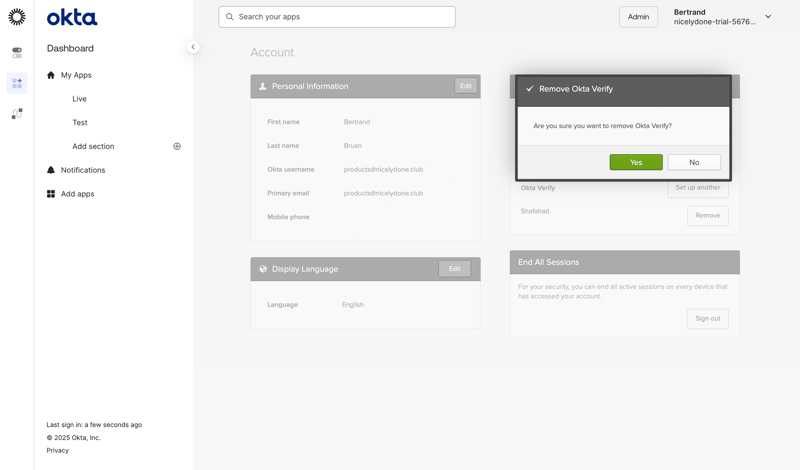Click the 2025 Okta, Inc. copyright text
The image size is (800, 470).
click(x=73, y=437)
